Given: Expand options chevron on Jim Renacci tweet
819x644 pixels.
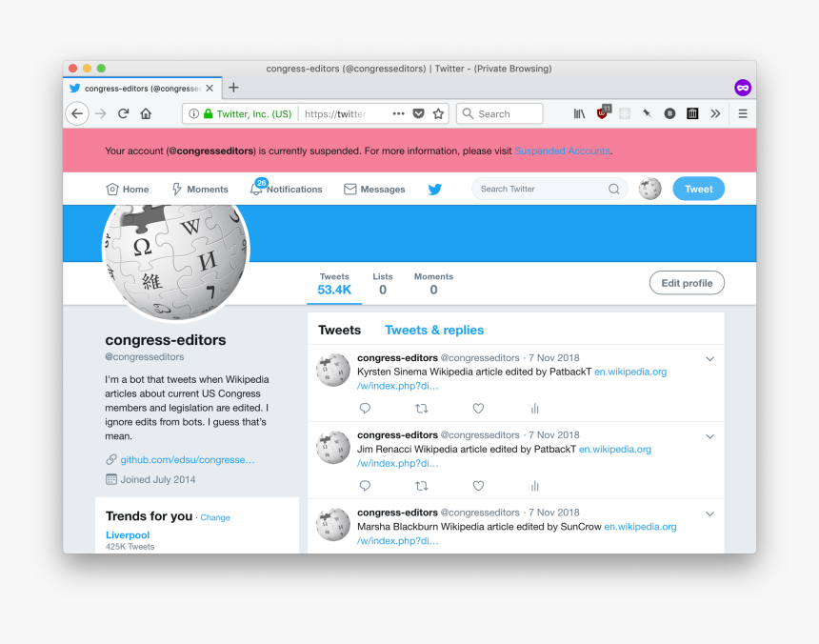Looking at the screenshot, I should click(x=709, y=436).
